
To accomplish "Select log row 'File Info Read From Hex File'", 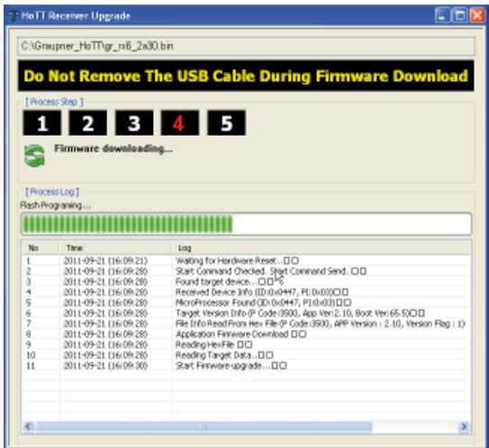I will 247,324.
